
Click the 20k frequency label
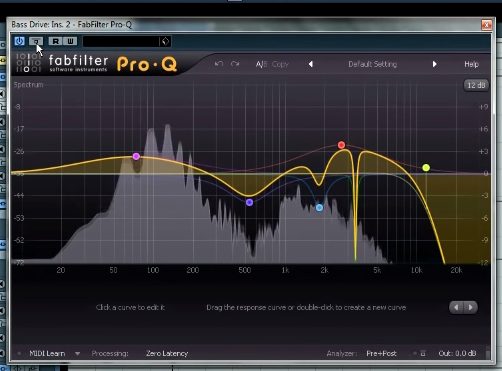[x=456, y=270]
